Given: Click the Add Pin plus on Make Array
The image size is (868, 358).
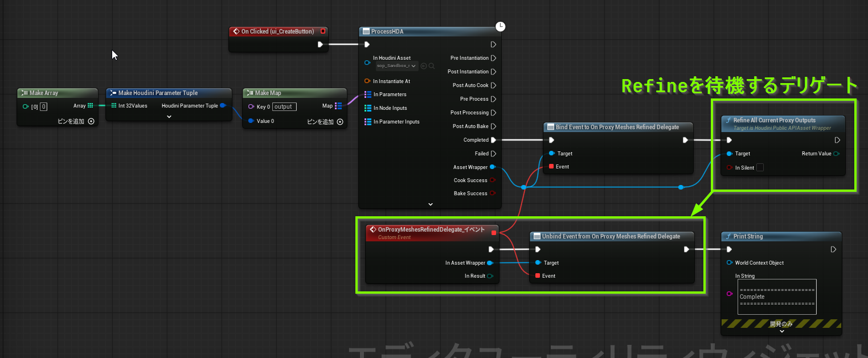Looking at the screenshot, I should click(x=91, y=121).
